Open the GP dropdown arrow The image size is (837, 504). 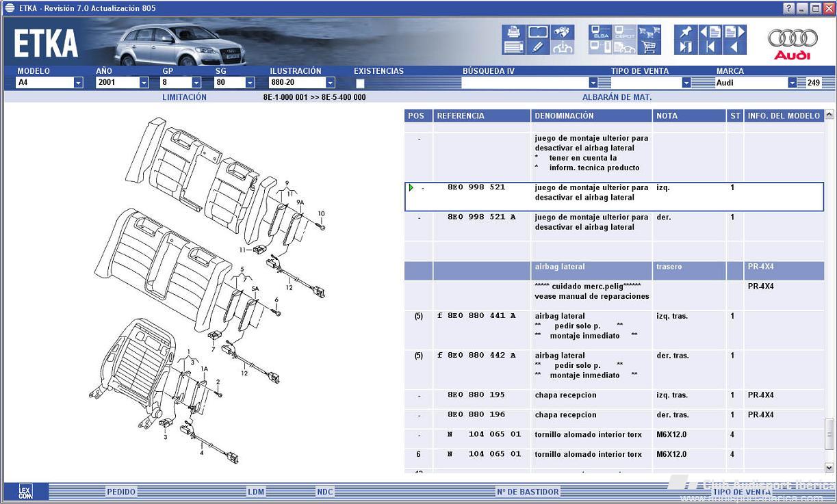pyautogui.click(x=196, y=83)
